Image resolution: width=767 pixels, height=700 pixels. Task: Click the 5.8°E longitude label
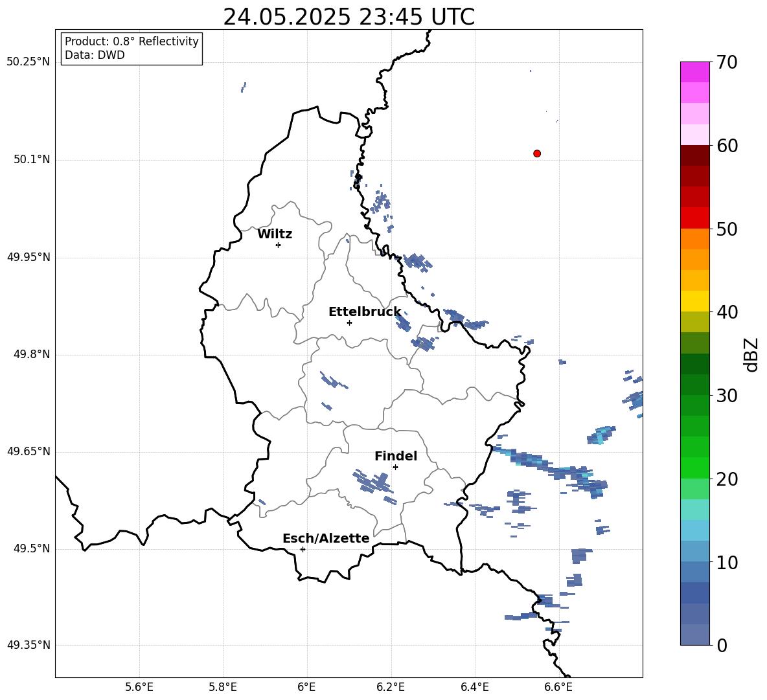[223, 687]
